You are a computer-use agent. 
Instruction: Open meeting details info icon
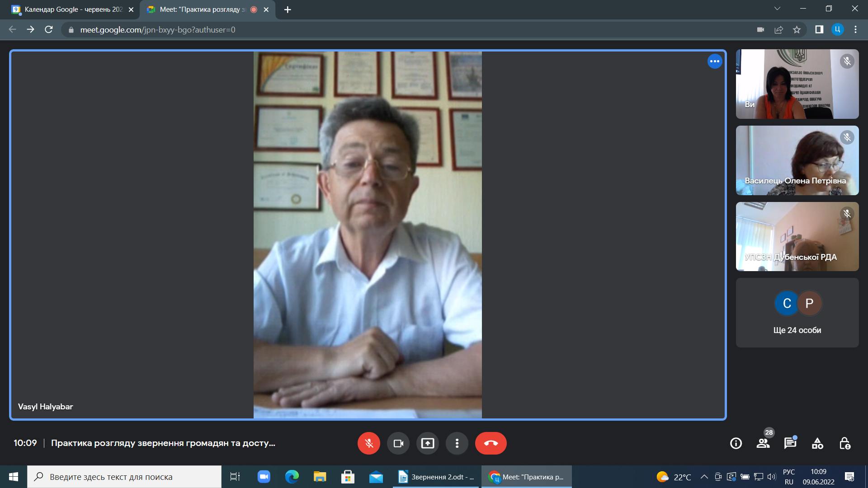pos(736,443)
